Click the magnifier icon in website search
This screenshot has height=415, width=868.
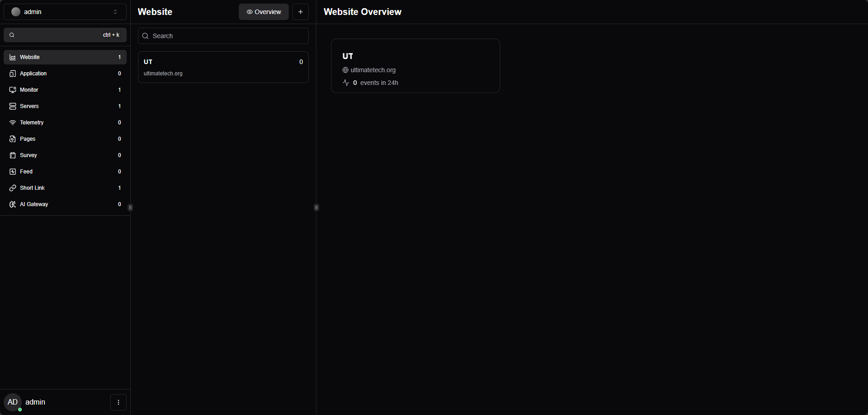tap(145, 36)
